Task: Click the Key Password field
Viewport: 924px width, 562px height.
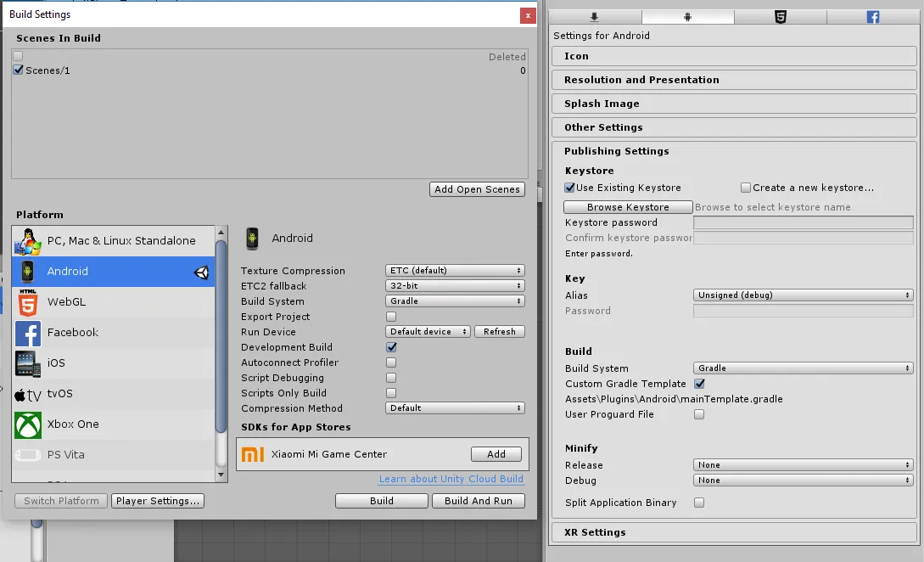Action: click(804, 312)
